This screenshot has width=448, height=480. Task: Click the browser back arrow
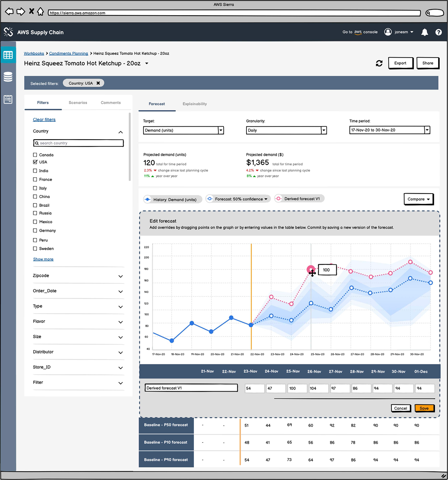pos(9,12)
